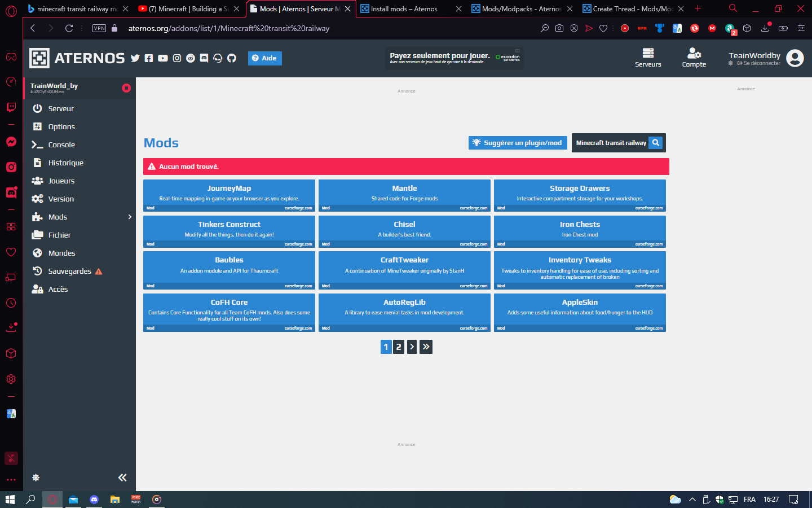Screen dimensions: 812x508
Task: Click the Aternos Reddit icon
Action: (191, 58)
